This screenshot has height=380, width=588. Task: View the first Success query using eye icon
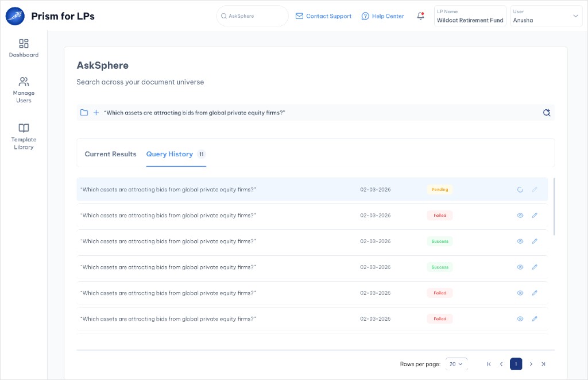point(520,241)
